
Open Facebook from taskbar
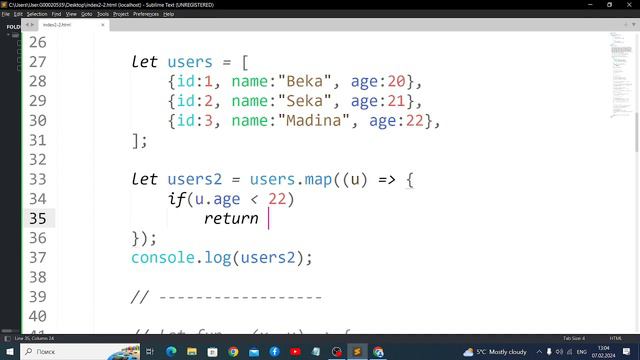(x=274, y=351)
